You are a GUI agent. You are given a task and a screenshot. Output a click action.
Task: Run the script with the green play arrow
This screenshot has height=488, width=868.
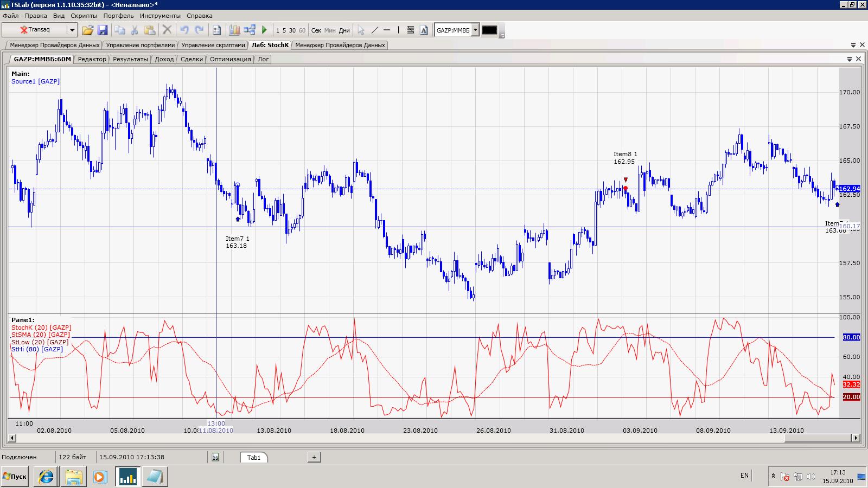pos(264,30)
